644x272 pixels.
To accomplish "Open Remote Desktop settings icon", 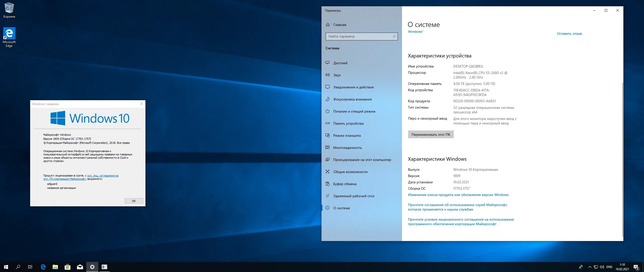I will 328,196.
